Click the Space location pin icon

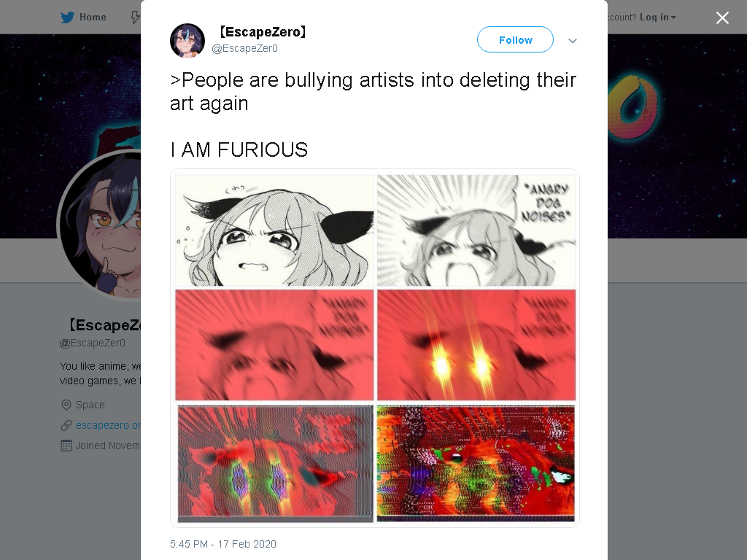click(x=66, y=405)
